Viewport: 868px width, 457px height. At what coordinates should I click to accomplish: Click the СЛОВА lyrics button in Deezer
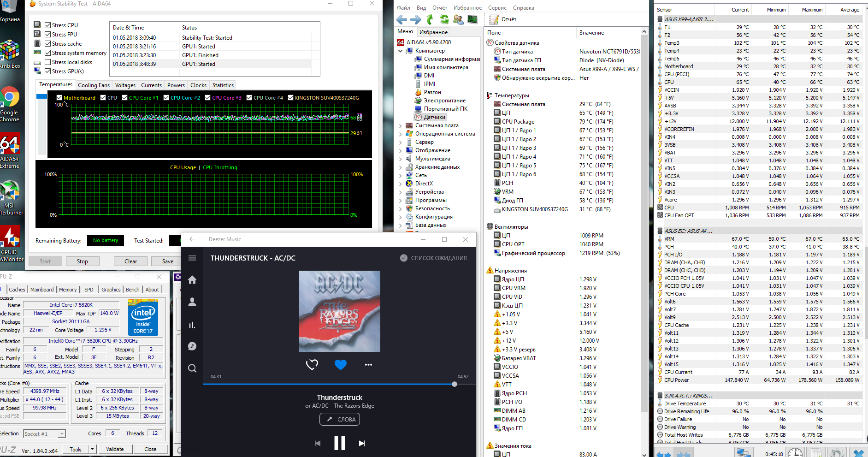tap(340, 419)
